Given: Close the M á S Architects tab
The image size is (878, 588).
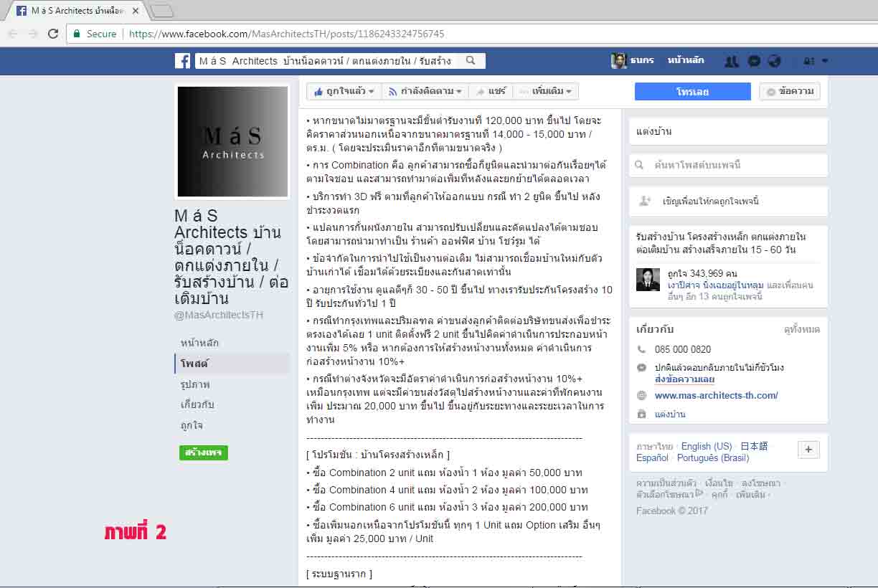Looking at the screenshot, I should 136,11.
